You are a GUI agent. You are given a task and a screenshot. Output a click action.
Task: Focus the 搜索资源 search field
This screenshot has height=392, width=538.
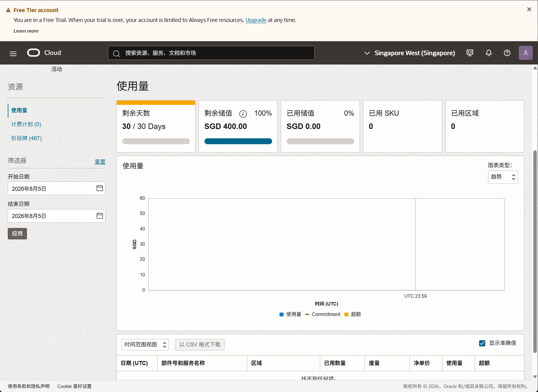click(211, 53)
